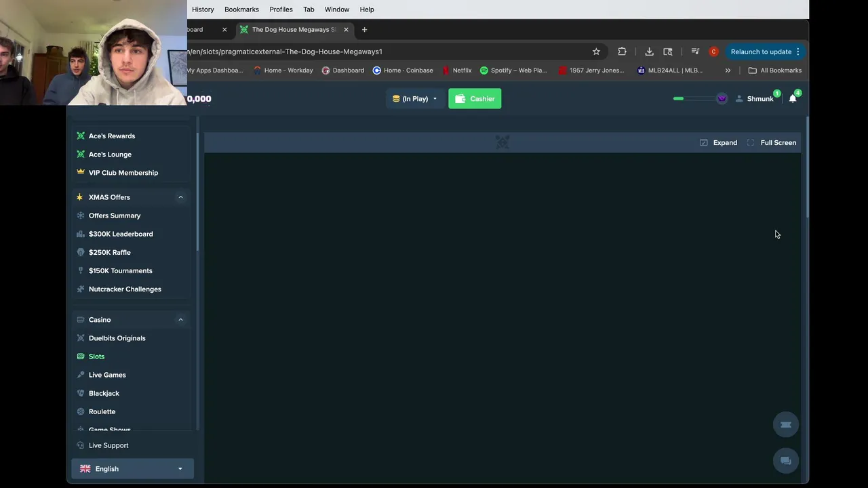The width and height of the screenshot is (868, 488).
Task: Open the Dashboard bookmark
Action: (x=343, y=70)
